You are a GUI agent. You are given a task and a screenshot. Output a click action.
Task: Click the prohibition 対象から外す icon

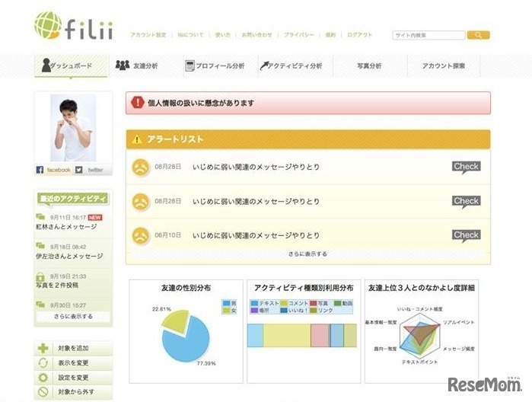point(43,392)
